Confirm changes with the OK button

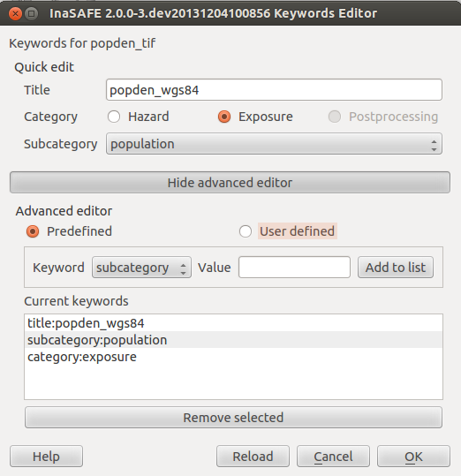pyautogui.click(x=413, y=457)
